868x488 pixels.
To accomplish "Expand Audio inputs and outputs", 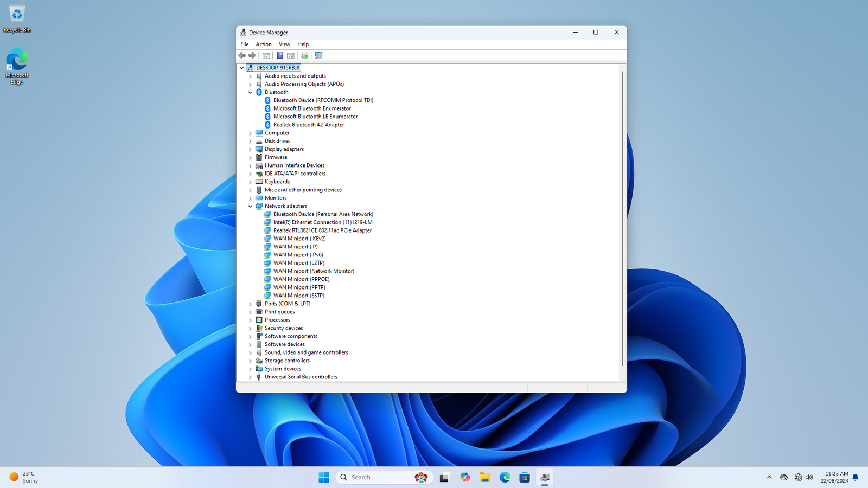I will coord(250,76).
